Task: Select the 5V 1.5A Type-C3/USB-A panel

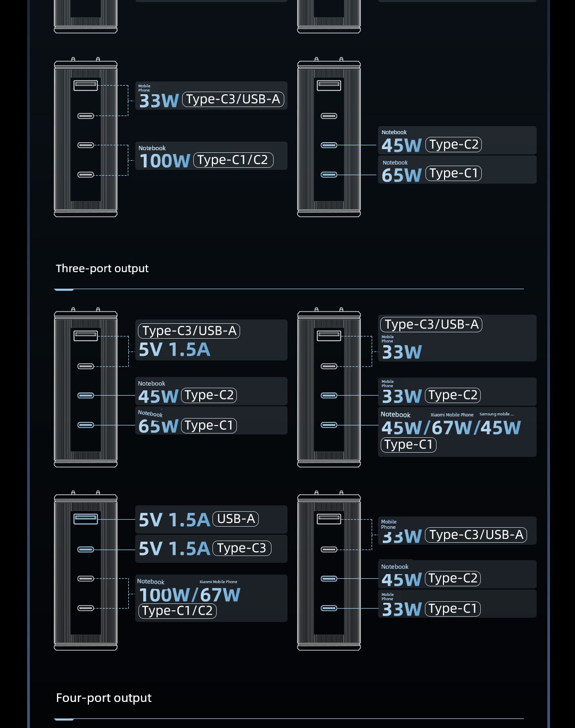Action: tap(211, 340)
